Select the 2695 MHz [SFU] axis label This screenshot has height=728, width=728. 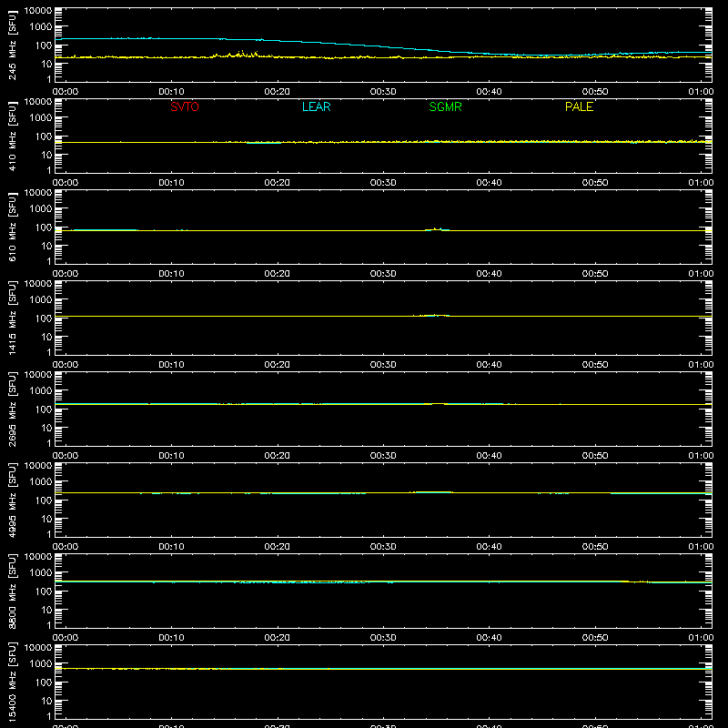coord(12,409)
